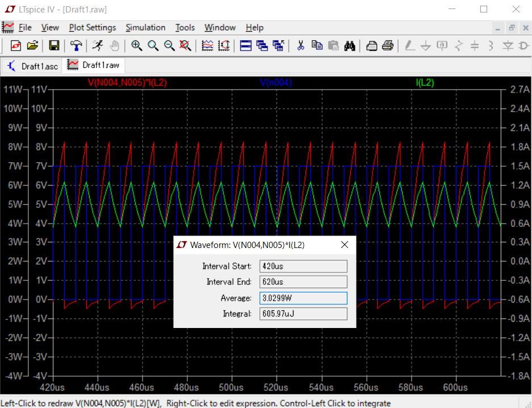Restore the inner document window
This screenshot has width=532, height=408.
click(x=512, y=28)
